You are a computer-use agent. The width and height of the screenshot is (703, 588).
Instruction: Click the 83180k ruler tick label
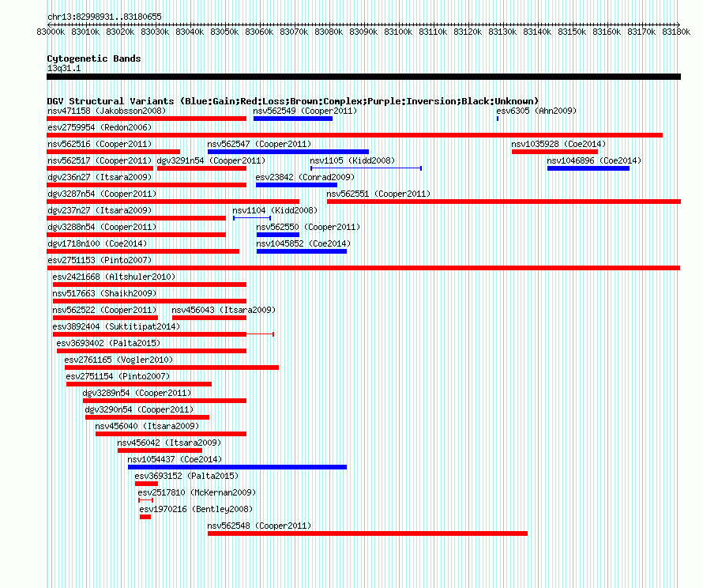click(676, 32)
